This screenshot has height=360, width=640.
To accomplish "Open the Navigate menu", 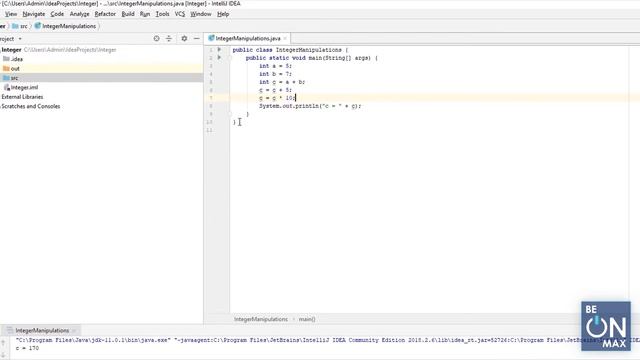I will tap(33, 14).
